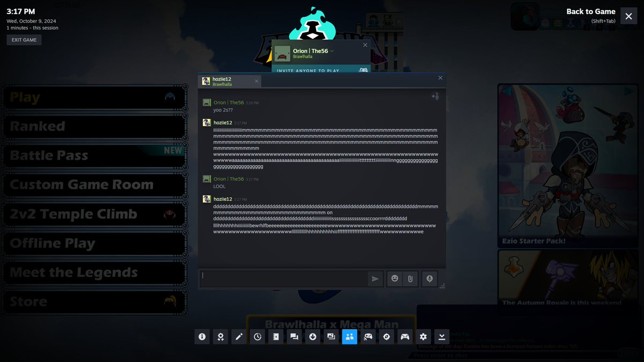Open the playtime clock icon in overlay bar
The height and width of the screenshot is (362, 644).
[258, 337]
